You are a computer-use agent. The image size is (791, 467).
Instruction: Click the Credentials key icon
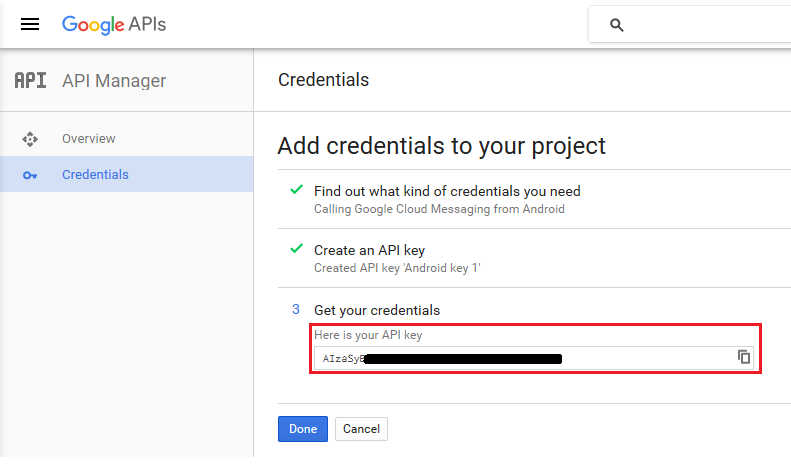tap(30, 176)
